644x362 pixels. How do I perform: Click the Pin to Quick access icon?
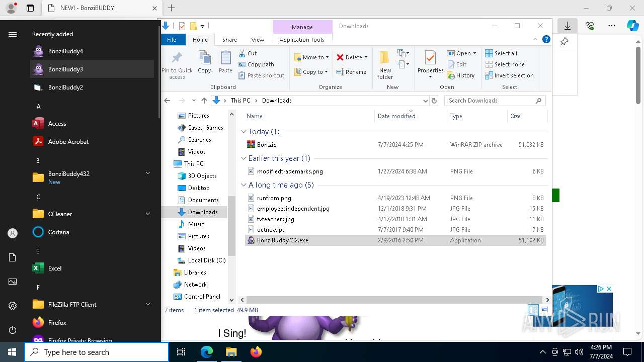[177, 58]
